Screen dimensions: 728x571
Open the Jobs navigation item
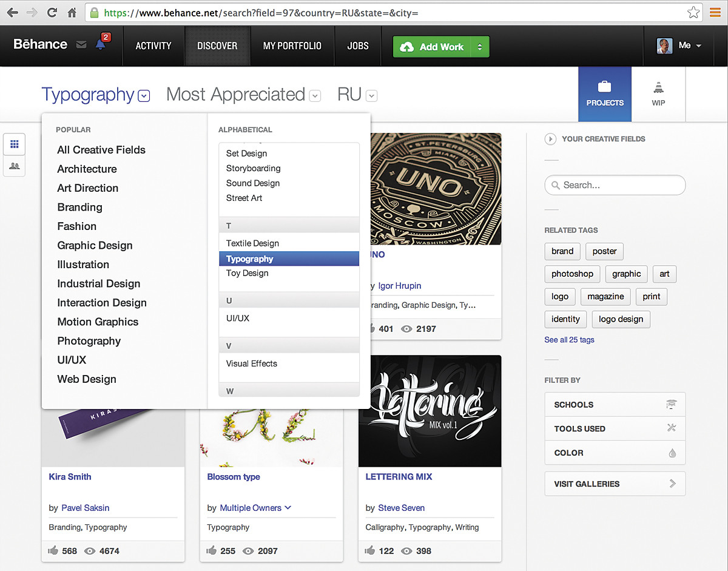358,46
